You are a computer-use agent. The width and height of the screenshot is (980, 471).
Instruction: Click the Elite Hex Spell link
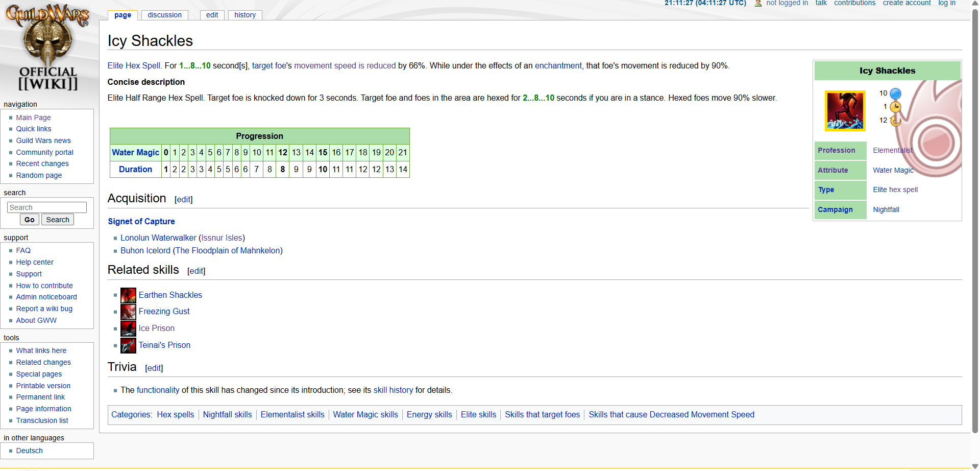[134, 65]
